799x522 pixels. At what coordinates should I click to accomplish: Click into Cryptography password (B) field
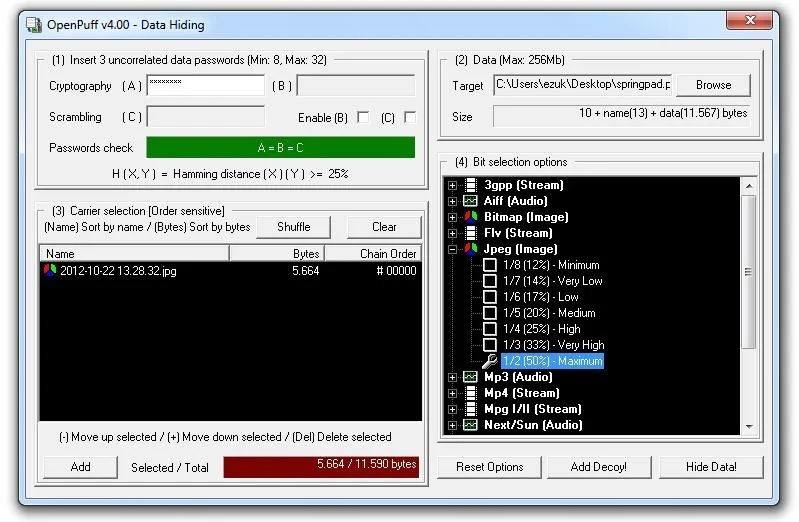(x=356, y=86)
